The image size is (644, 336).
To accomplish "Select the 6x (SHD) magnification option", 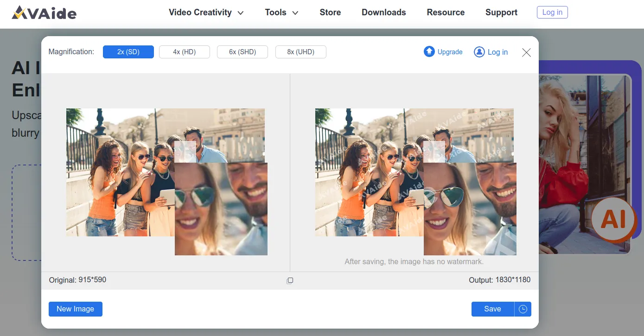I will [x=242, y=51].
